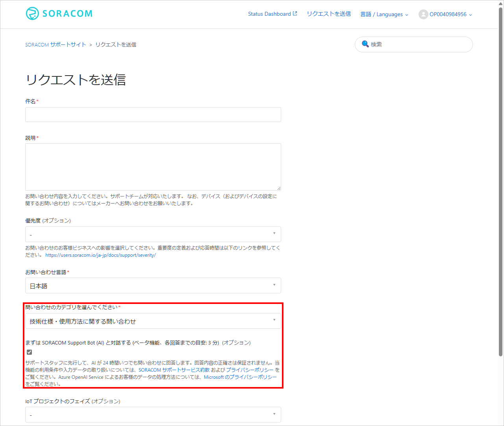Image resolution: width=504 pixels, height=426 pixels.
Task: Open the 優先度 (オプション) dropdown
Action: (x=153, y=234)
